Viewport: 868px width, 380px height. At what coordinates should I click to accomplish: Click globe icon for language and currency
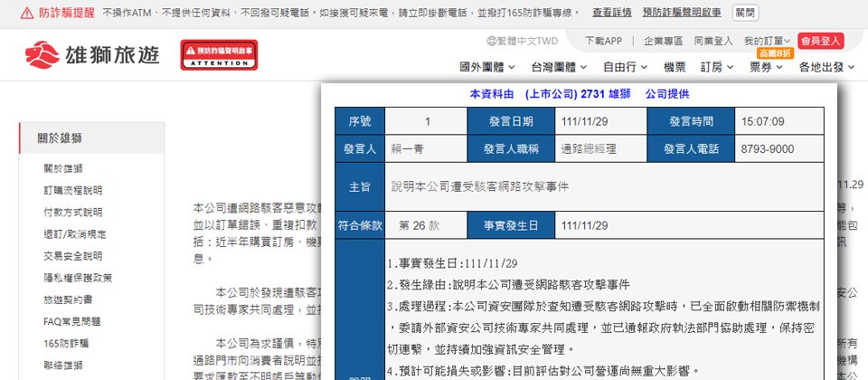pos(492,41)
